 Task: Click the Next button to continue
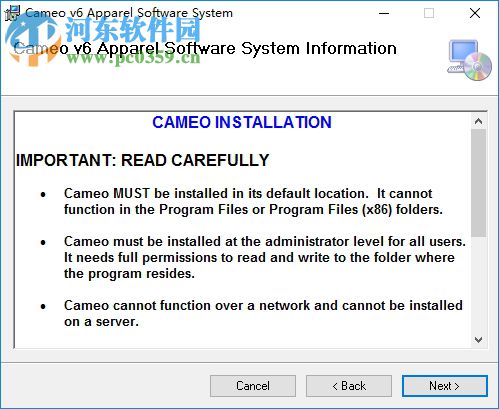tap(445, 386)
